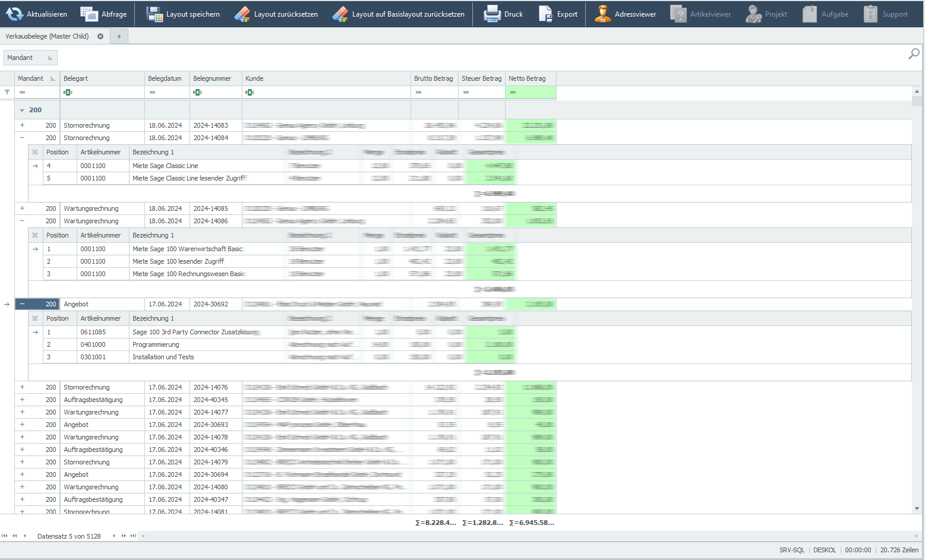Screen dimensions: 925x560
Task: Click the Export toolbar icon
Action: coord(546,14)
